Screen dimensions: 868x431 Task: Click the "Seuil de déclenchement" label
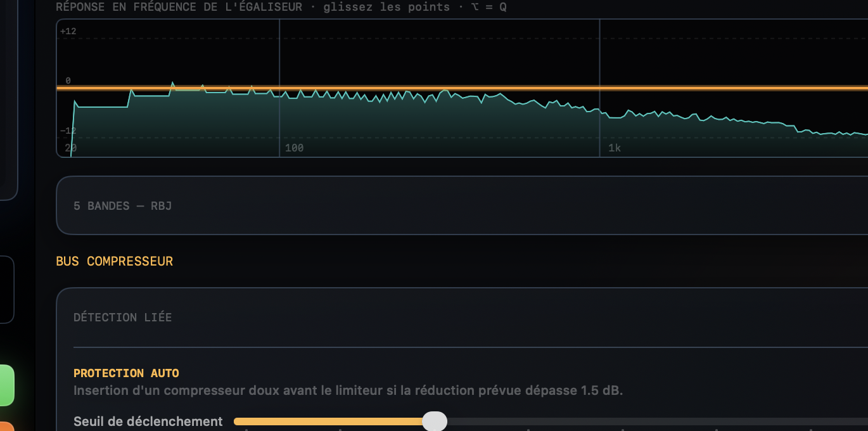click(148, 421)
